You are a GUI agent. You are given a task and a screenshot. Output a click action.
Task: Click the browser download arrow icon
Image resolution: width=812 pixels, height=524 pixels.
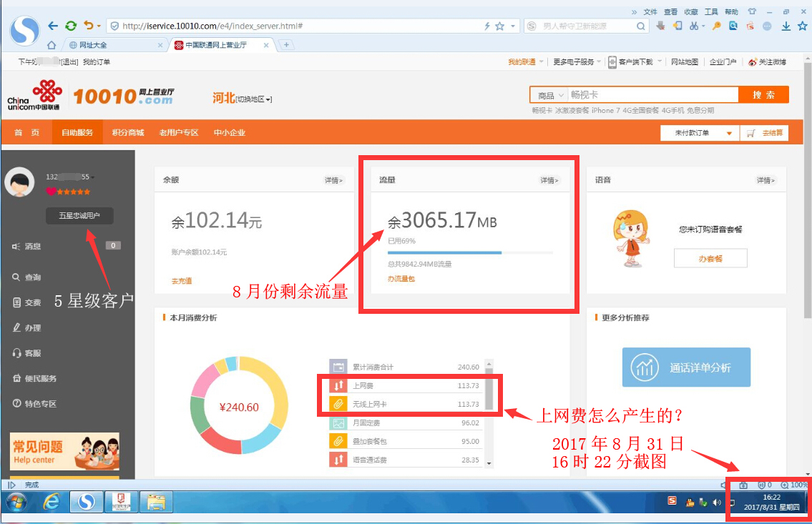point(786,26)
